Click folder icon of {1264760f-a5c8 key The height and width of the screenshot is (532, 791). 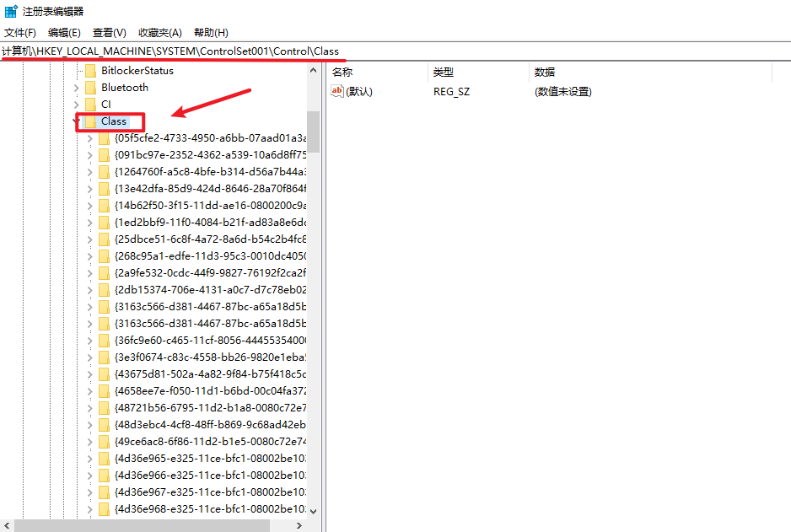coord(104,172)
